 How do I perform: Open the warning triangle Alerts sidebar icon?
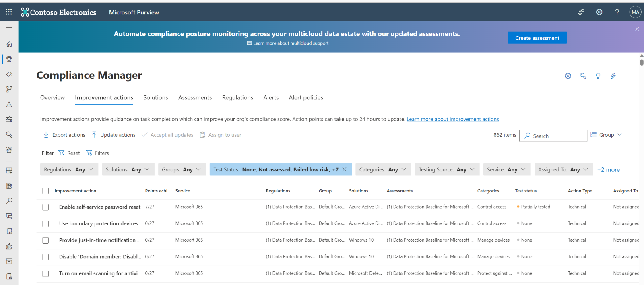(9, 104)
